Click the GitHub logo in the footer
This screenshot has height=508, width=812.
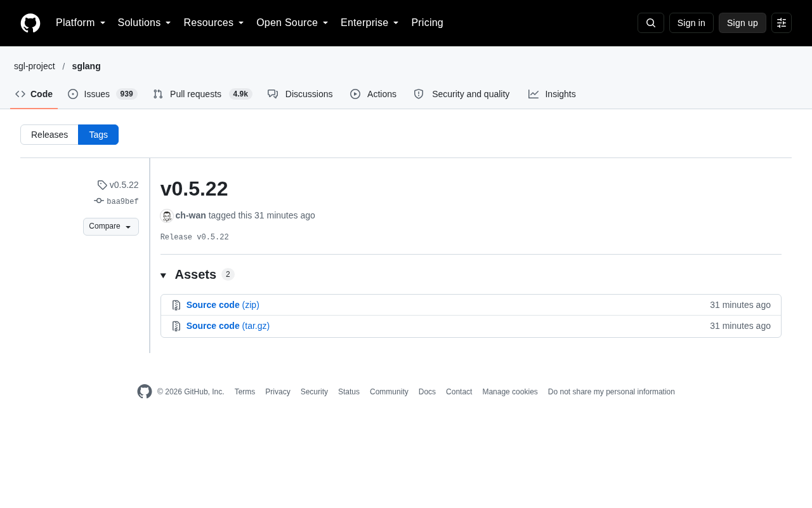pyautogui.click(x=145, y=392)
